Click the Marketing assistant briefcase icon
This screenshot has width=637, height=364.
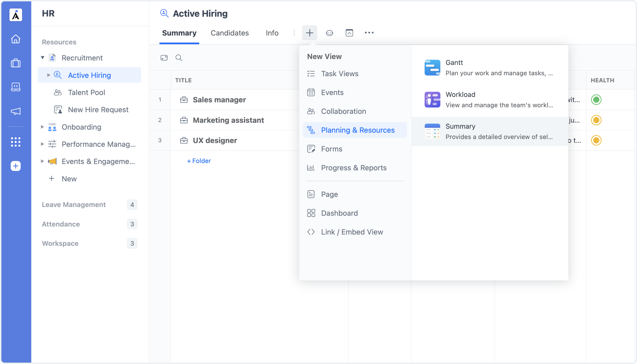(184, 120)
